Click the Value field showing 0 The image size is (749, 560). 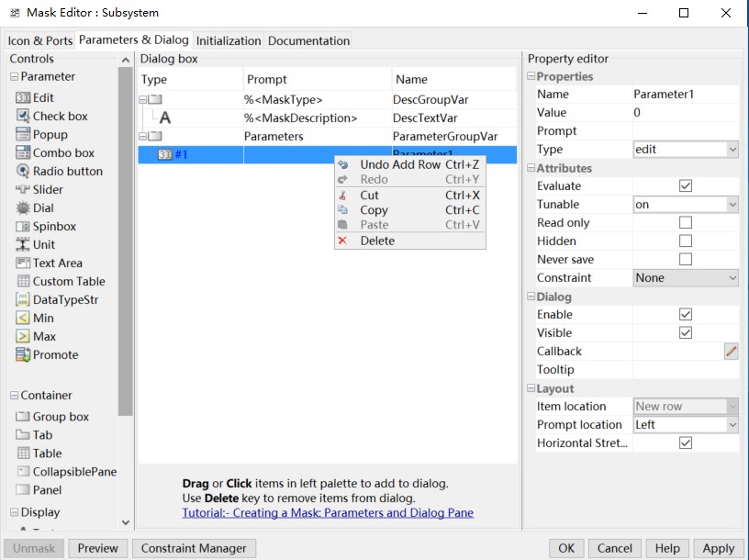pyautogui.click(x=686, y=113)
